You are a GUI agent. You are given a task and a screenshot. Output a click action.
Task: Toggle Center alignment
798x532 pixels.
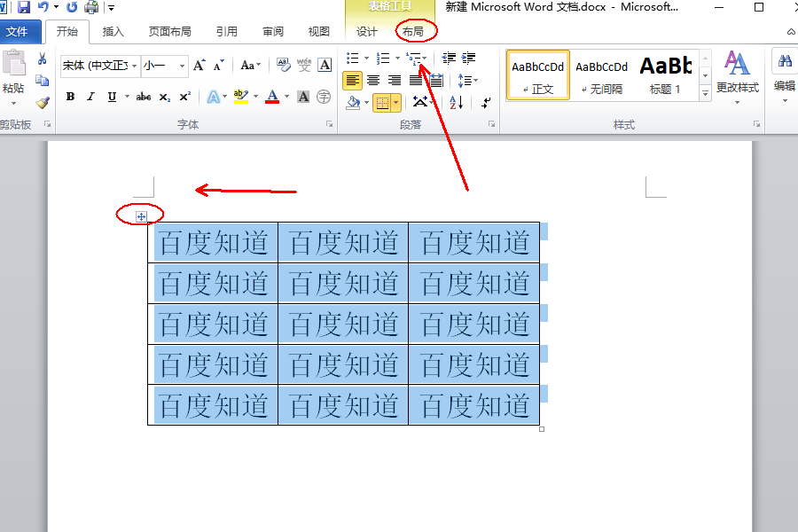pyautogui.click(x=373, y=81)
